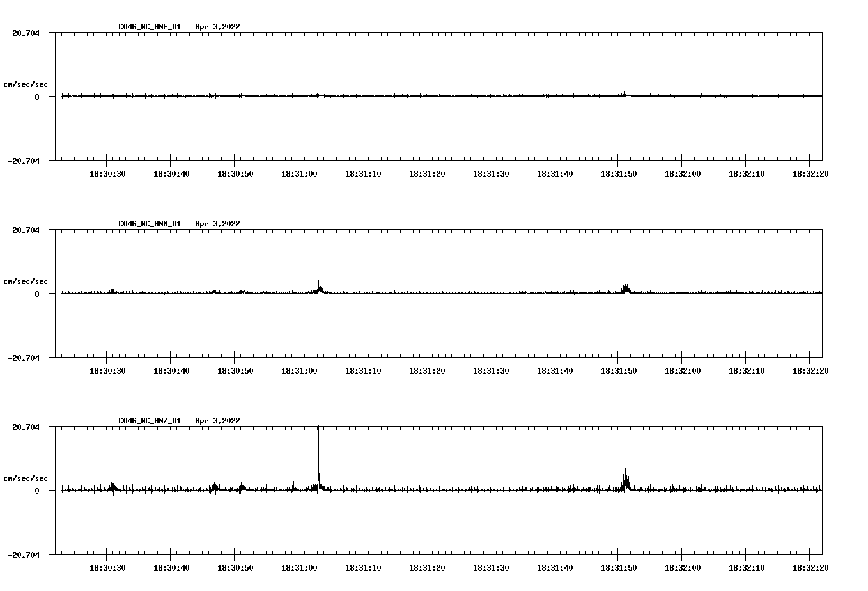Viewport: 868px width, 591px height.
Task: Click the C046_NC_HNE_01 plot title
Action: click(150, 27)
